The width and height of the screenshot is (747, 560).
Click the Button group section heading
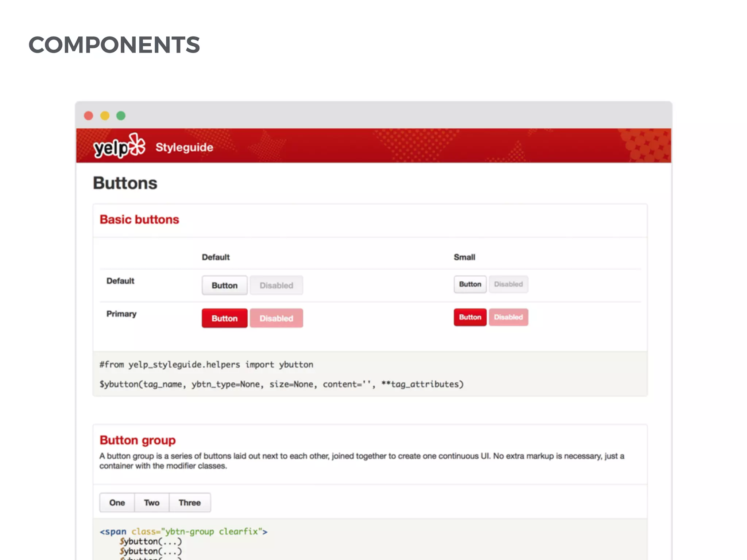click(x=138, y=440)
